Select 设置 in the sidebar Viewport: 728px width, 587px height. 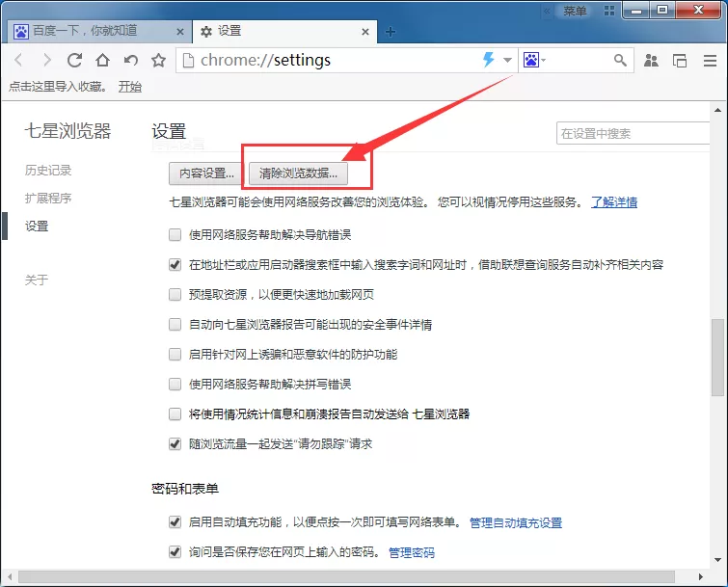37,226
